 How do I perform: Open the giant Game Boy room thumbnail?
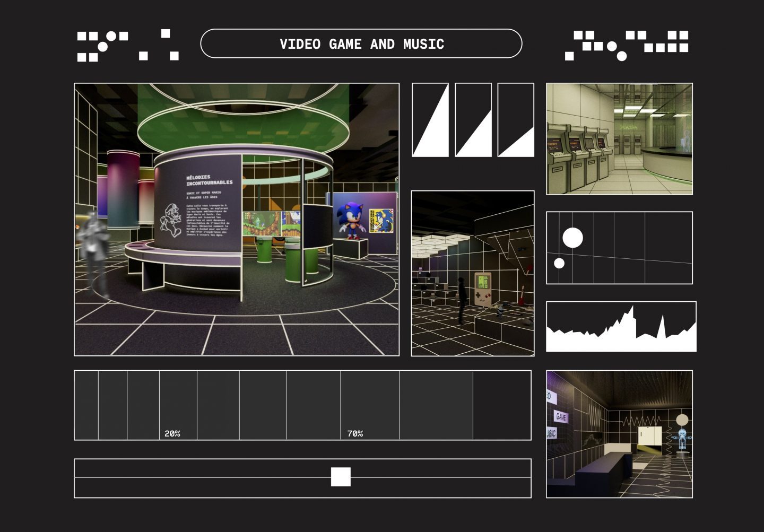point(472,273)
